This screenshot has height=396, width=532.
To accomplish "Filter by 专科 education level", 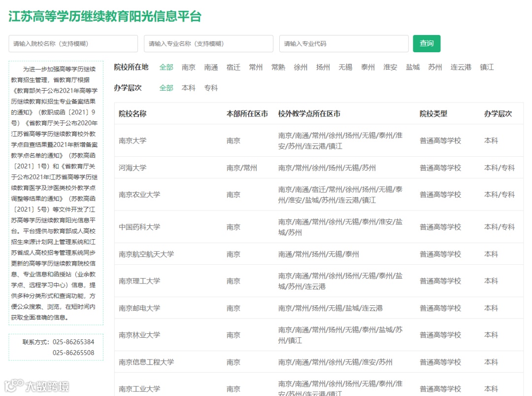I will point(211,88).
